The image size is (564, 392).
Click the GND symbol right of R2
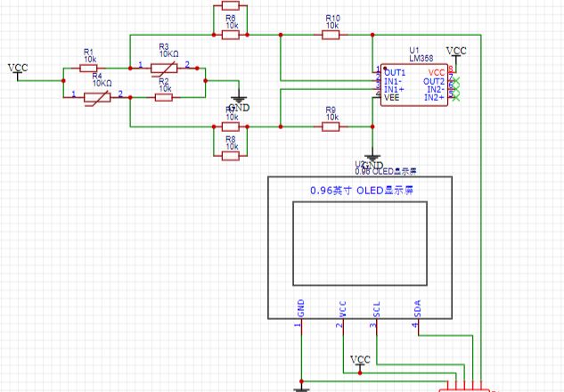pyautogui.click(x=239, y=101)
